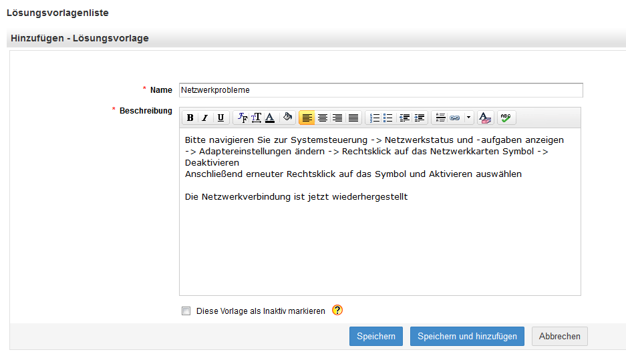
Task: Open the background fill color bucket
Action: 287,118
